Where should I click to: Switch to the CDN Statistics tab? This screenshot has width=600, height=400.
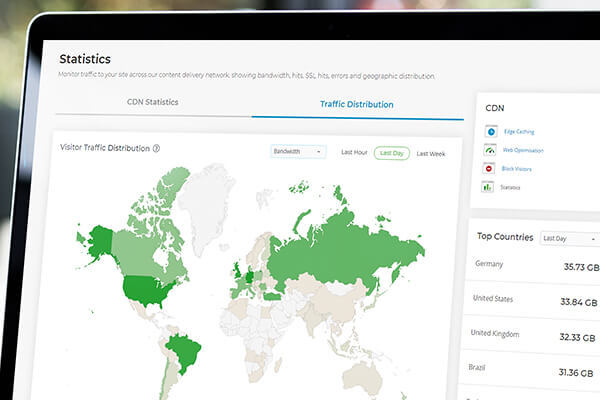153,102
